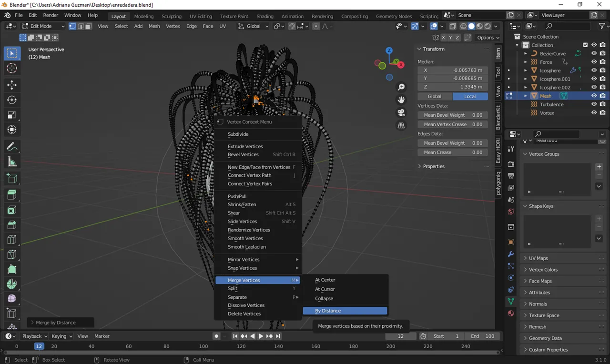This screenshot has height=364, width=610.
Task: Choose the Extrude Region tool
Action: click(x=12, y=194)
